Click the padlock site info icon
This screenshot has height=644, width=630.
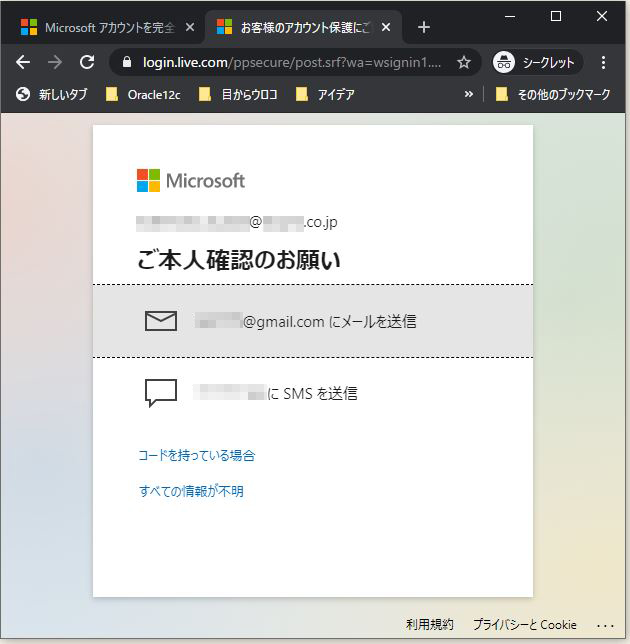tap(127, 62)
